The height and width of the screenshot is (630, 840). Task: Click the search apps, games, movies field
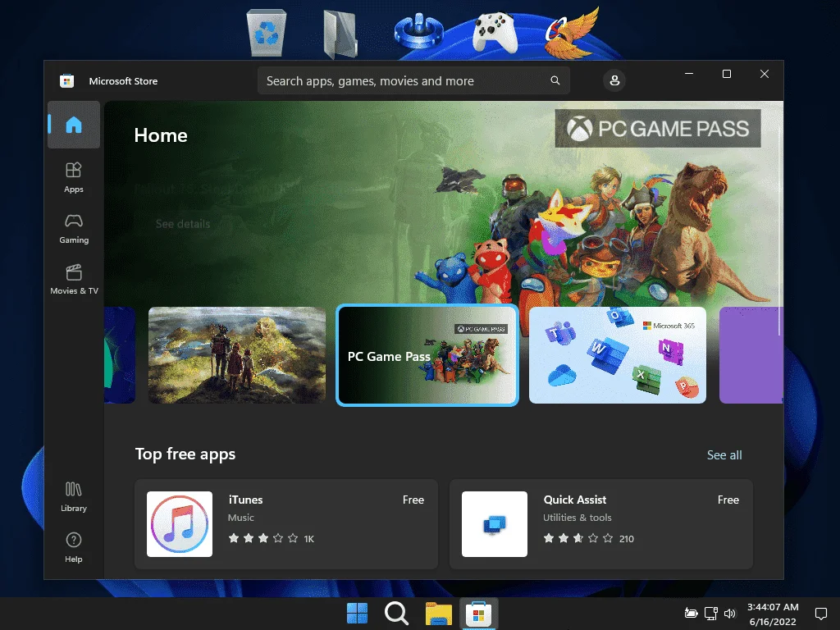413,80
